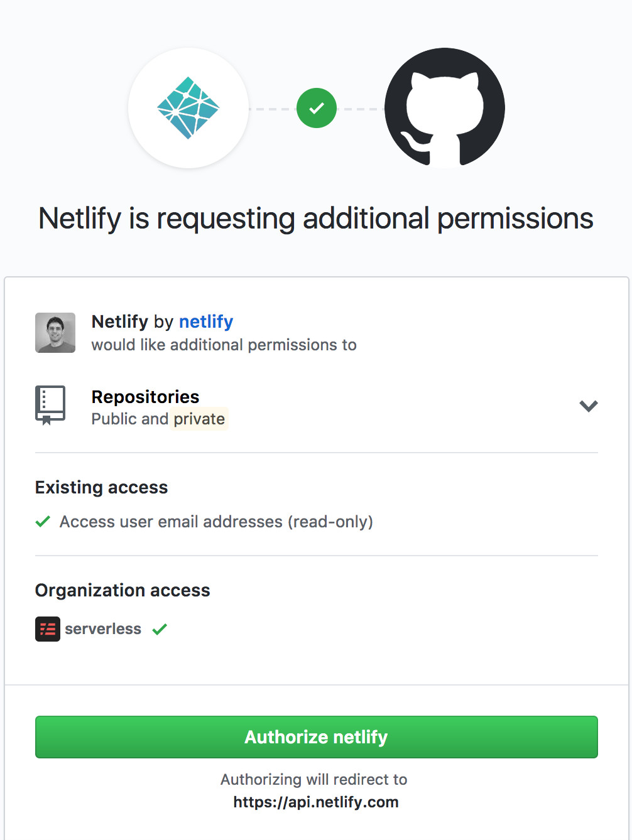Image resolution: width=632 pixels, height=840 pixels.
Task: Click the green connection checkmark circle
Action: [317, 108]
